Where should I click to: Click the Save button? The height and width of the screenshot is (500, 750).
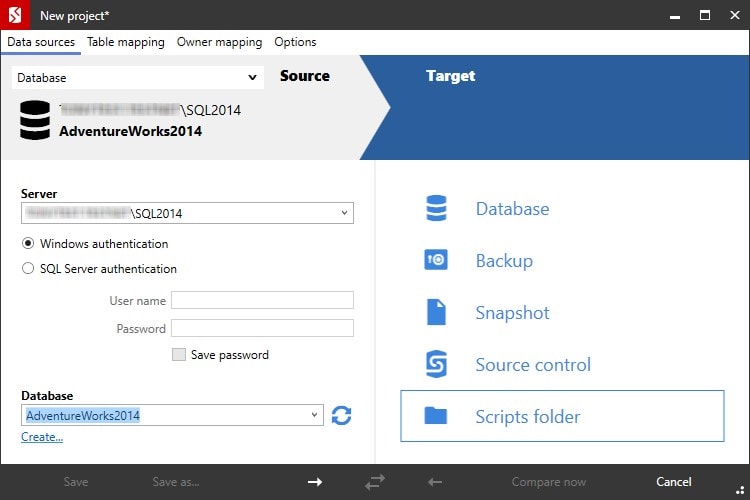pos(76,482)
